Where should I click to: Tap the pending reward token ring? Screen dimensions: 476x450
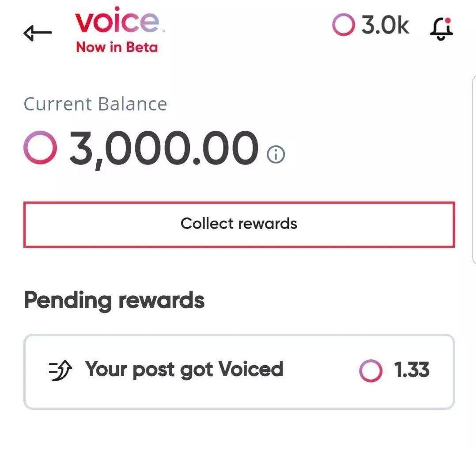[x=370, y=370]
